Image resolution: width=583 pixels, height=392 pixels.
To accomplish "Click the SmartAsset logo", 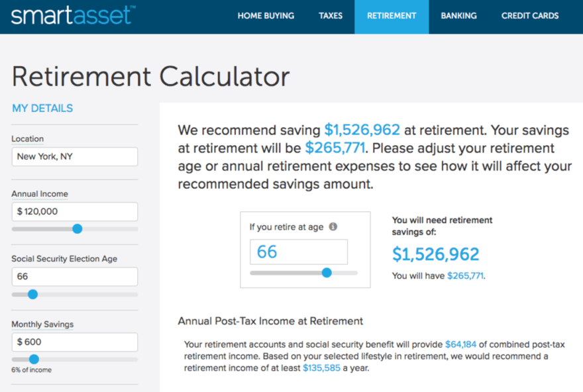I will (x=73, y=15).
